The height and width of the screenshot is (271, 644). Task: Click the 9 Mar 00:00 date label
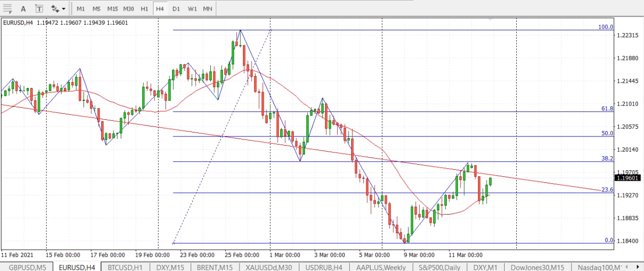pos(419,255)
